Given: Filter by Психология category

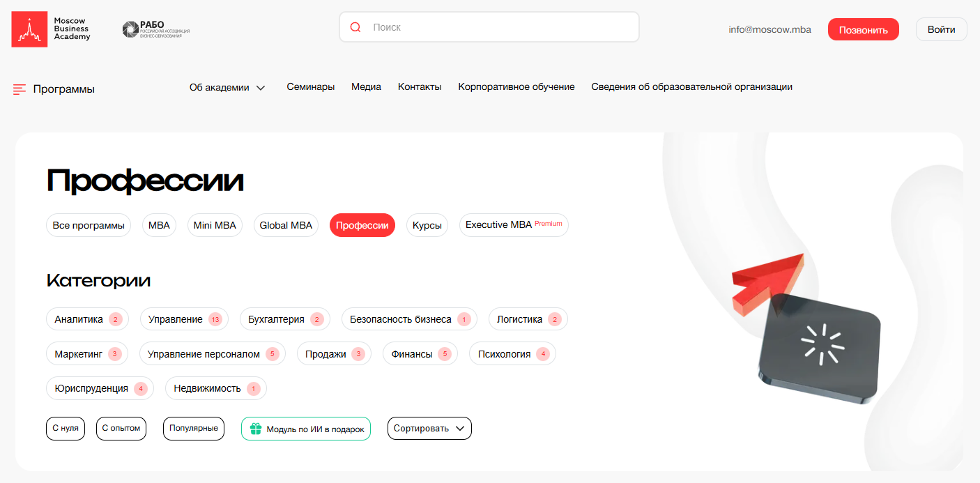Looking at the screenshot, I should (512, 354).
